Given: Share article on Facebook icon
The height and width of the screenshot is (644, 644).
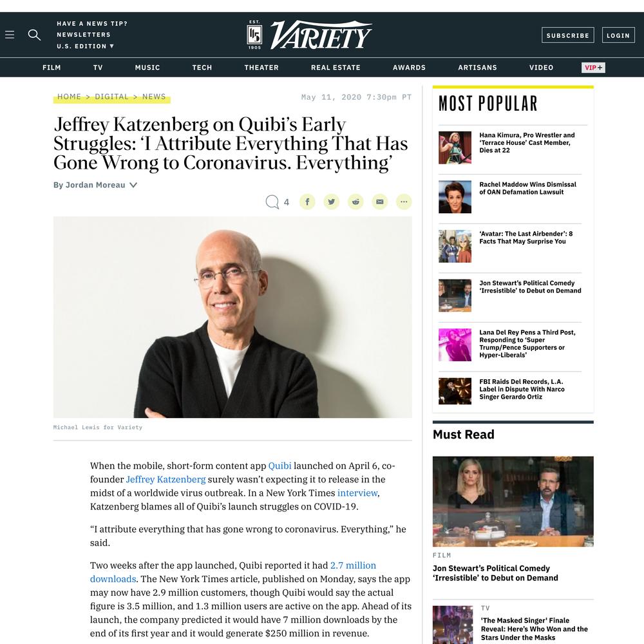Looking at the screenshot, I should 307,202.
